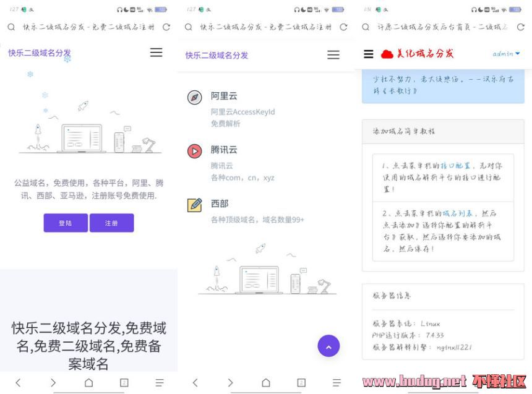Click the 添加域名简单教程 panel header
532x394 pixels.
point(443,131)
